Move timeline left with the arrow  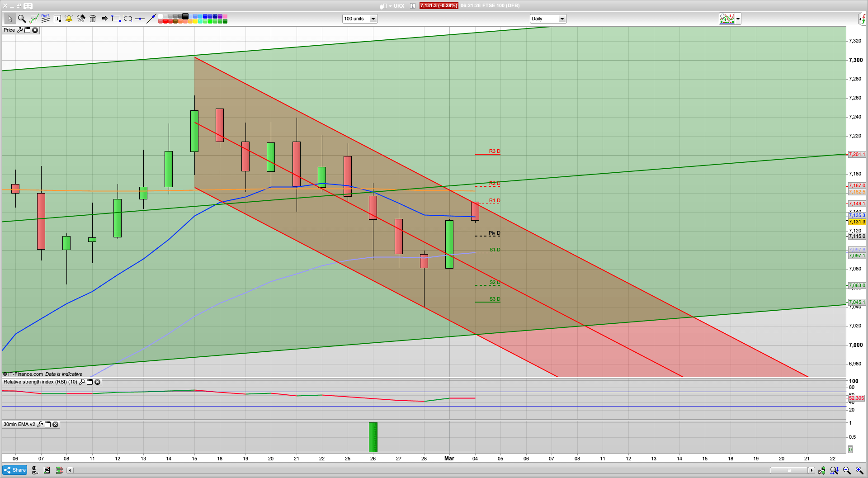click(x=70, y=470)
